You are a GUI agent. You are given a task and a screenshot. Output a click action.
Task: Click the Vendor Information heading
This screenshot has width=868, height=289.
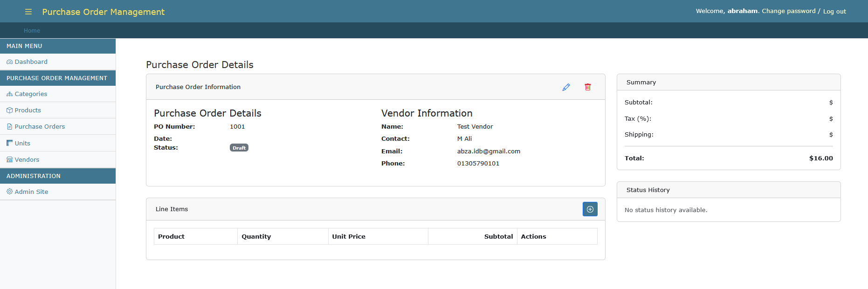tap(427, 113)
